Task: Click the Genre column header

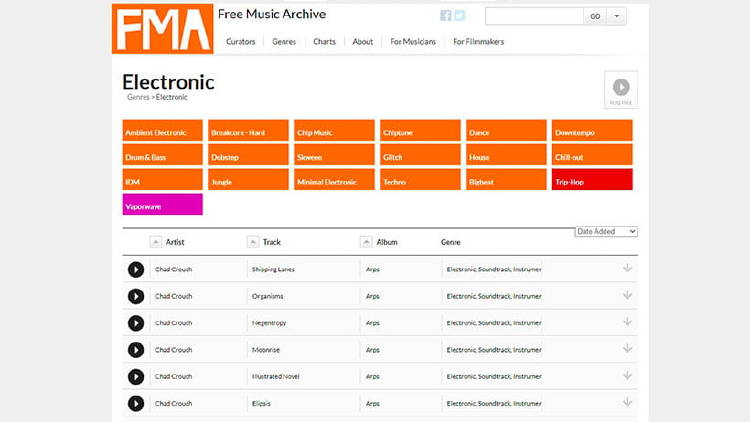Action: coord(451,242)
